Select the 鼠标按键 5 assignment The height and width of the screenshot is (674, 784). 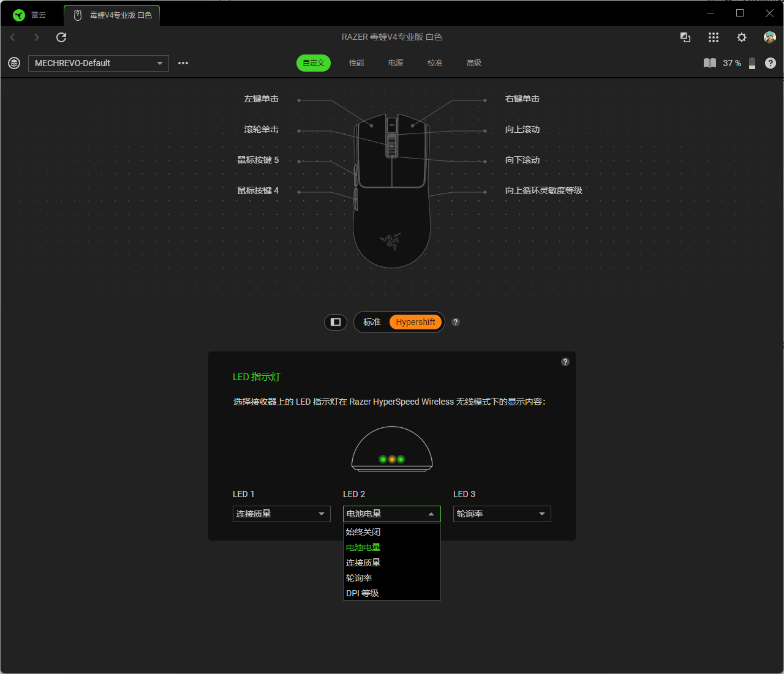click(x=258, y=160)
